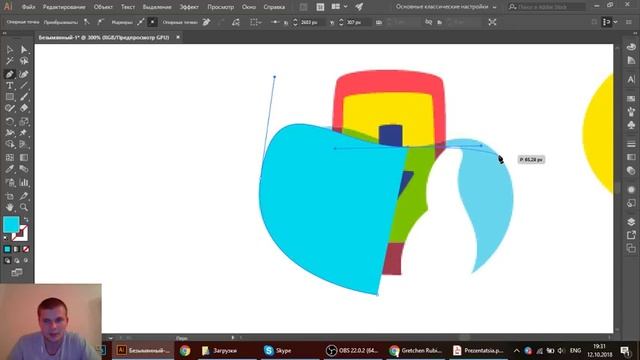Select the Rotate tool

(x=10, y=122)
